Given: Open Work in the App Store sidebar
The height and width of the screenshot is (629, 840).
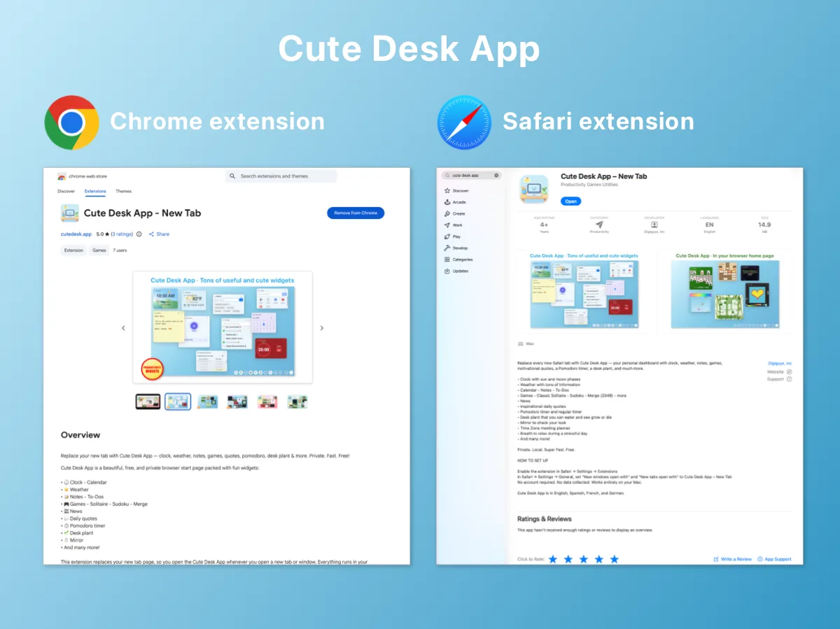Looking at the screenshot, I should coord(454,225).
